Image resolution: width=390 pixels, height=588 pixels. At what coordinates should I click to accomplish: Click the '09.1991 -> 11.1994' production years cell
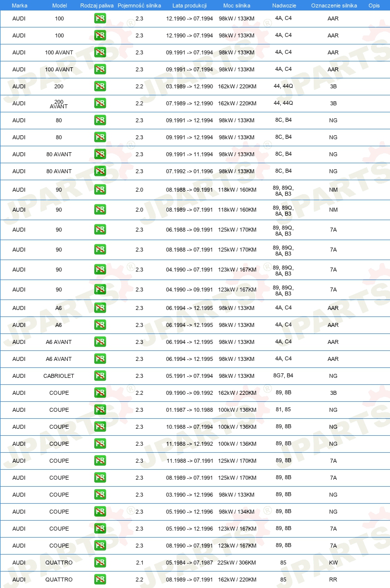pos(190,154)
